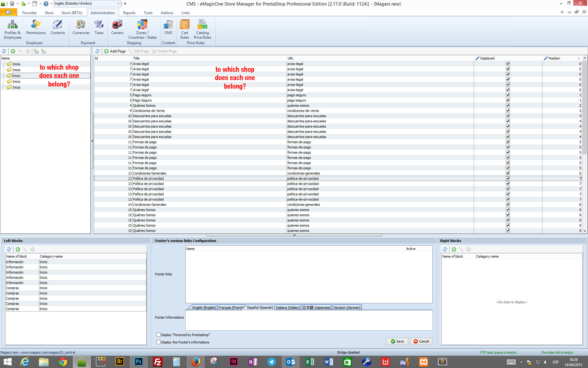Image resolution: width=588 pixels, height=368 pixels.
Task: Open Cart Rules
Action: (x=185, y=29)
